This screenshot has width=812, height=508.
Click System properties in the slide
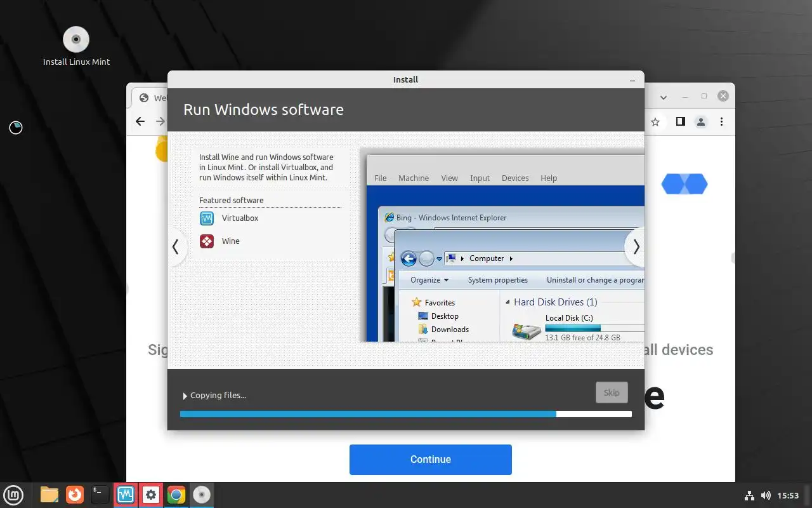click(x=498, y=280)
